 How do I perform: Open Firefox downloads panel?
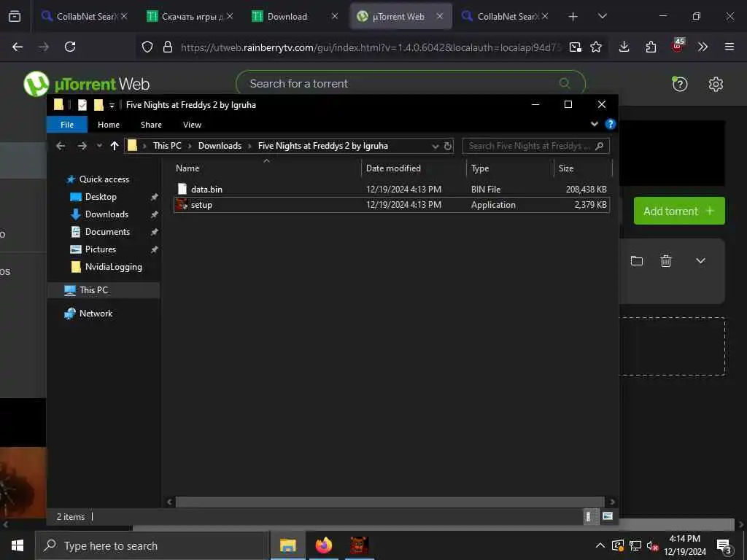tap(624, 47)
